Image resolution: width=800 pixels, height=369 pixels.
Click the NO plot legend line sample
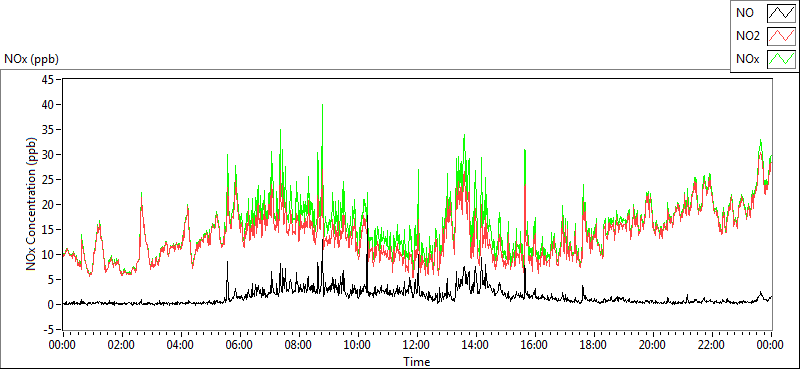pyautogui.click(x=782, y=13)
